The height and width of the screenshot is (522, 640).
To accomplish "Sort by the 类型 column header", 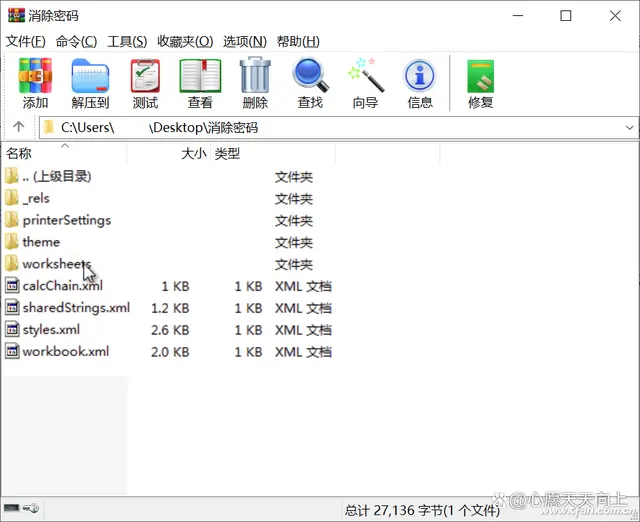I will pyautogui.click(x=273, y=153).
